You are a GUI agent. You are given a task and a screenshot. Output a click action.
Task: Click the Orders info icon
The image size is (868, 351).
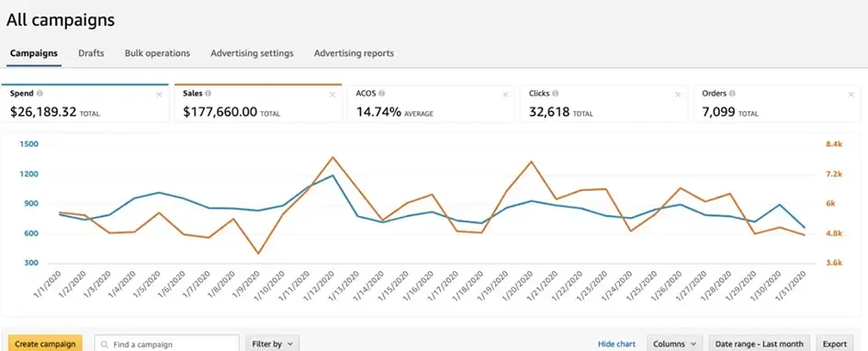732,94
